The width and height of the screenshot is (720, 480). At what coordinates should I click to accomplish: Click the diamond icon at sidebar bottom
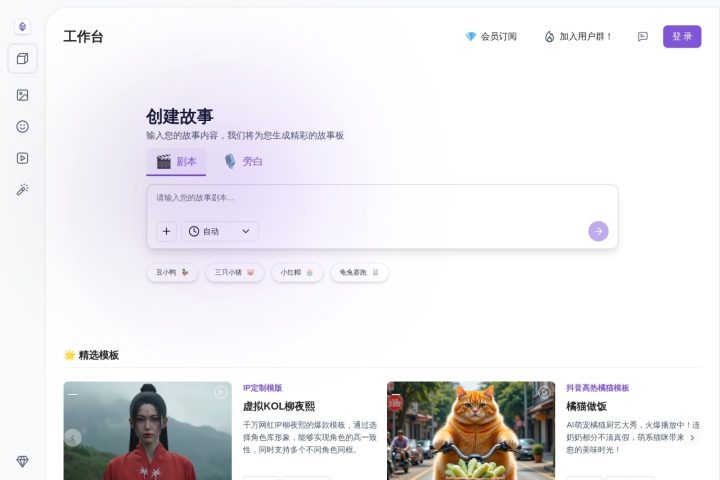coord(22,461)
